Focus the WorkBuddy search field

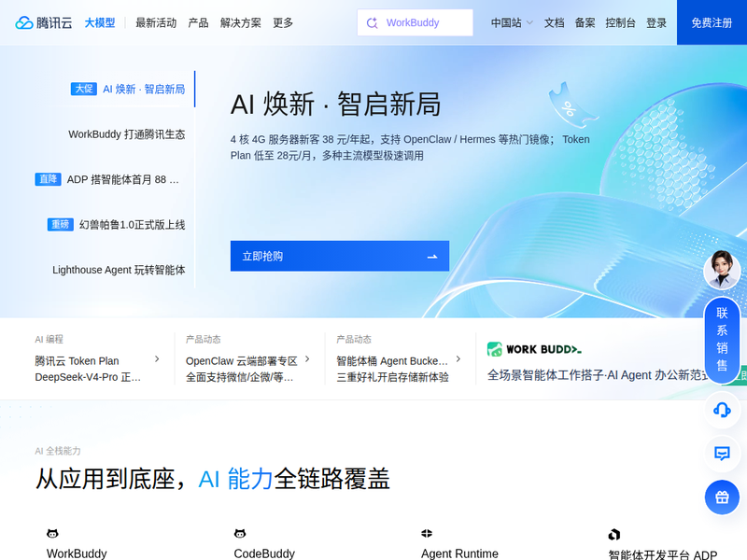415,22
